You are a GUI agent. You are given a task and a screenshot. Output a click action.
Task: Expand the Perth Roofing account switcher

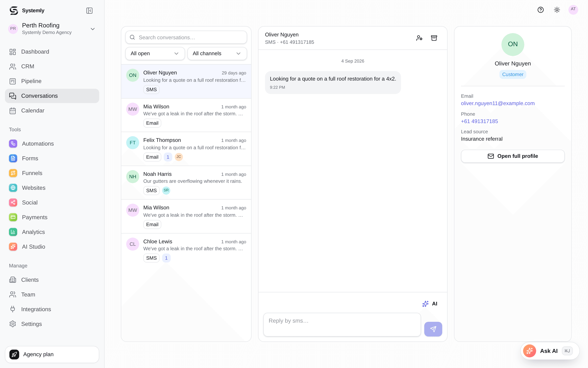coord(52,29)
